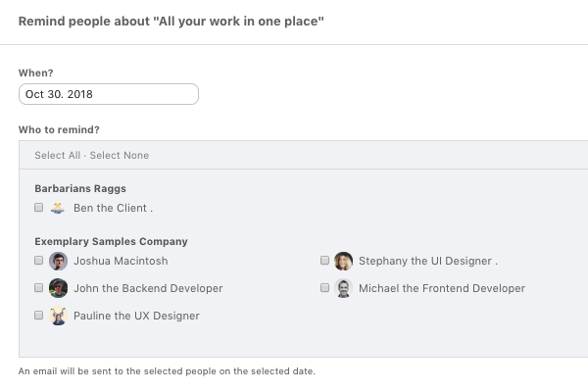The width and height of the screenshot is (588, 392).
Task: Click John the Backend Developer's avatar
Action: (58, 288)
